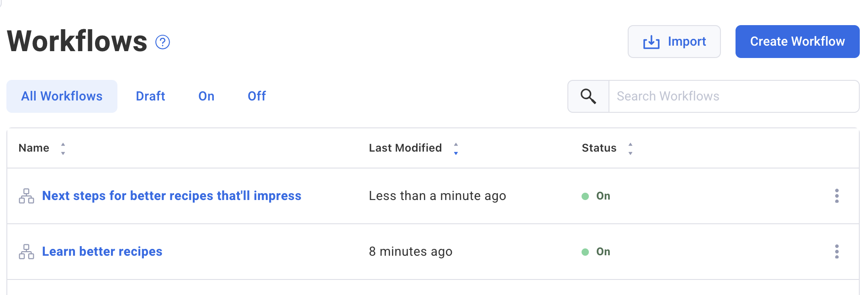Click the Create Workflow button
The image size is (868, 295).
[x=797, y=41]
